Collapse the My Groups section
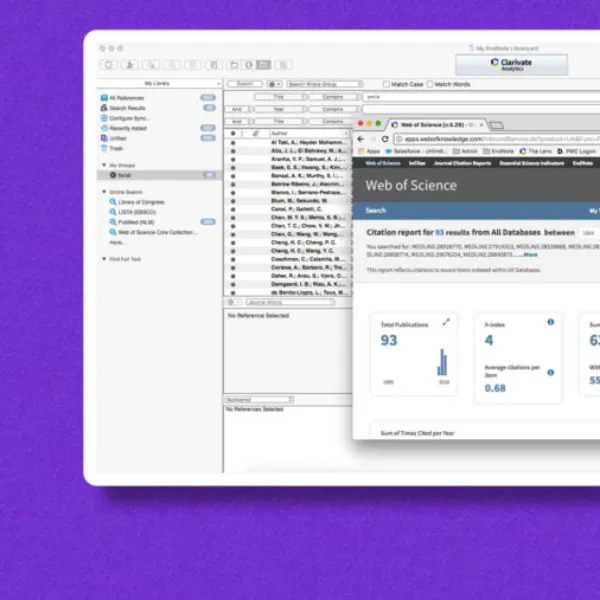 pyautogui.click(x=104, y=165)
